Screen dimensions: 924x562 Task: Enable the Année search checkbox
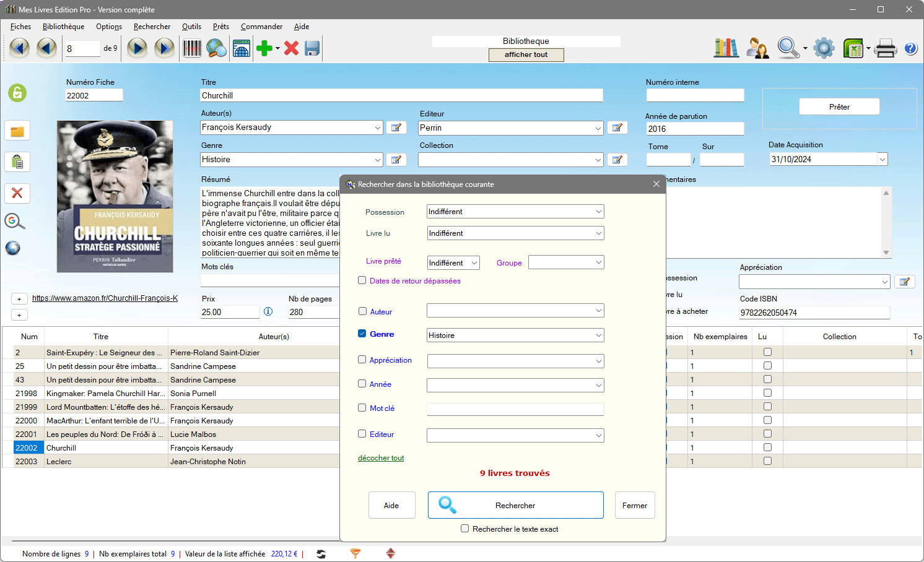point(362,384)
